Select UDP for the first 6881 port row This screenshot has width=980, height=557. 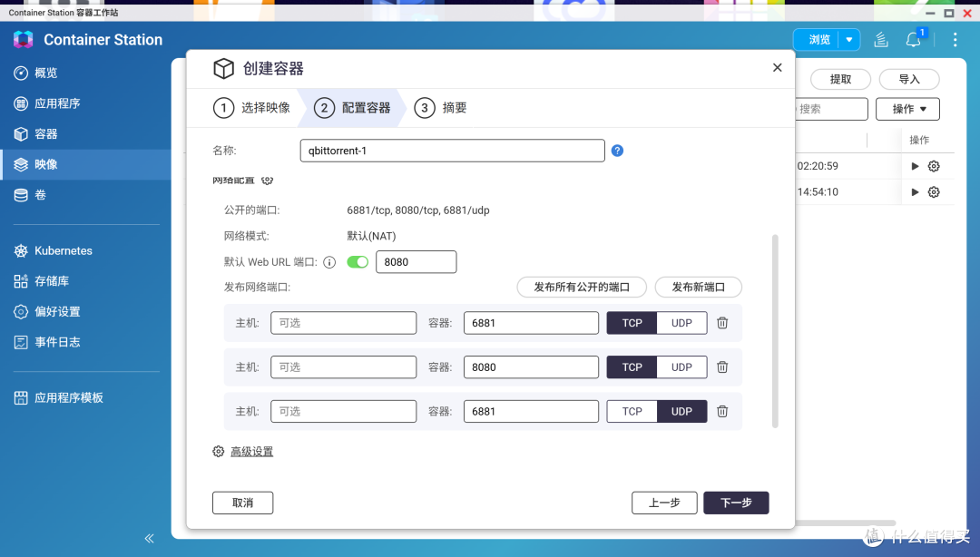pyautogui.click(x=681, y=323)
